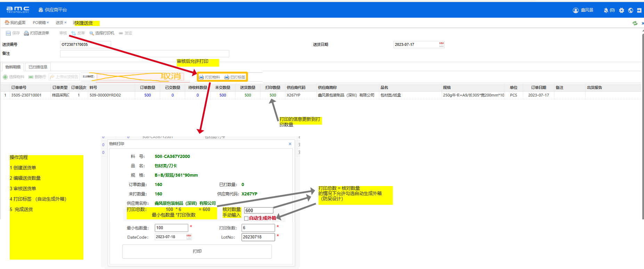This screenshot has height=269, width=644.
Task: Open the DateCode calendar picker
Action: pos(189,237)
